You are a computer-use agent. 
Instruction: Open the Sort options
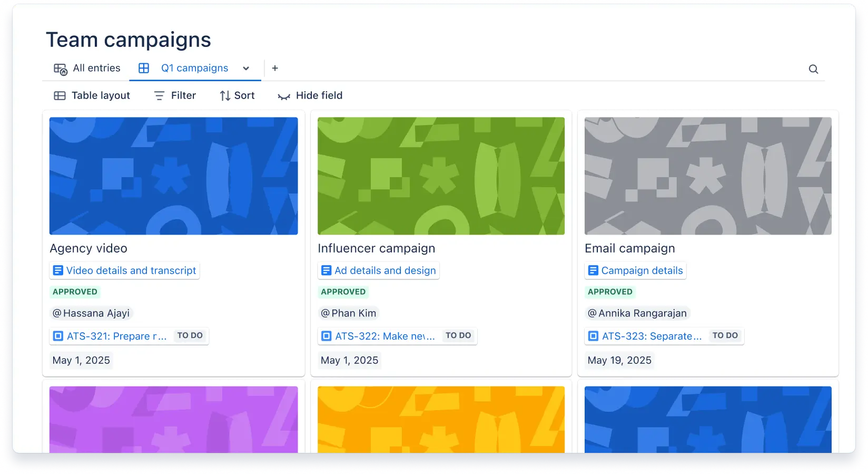click(237, 95)
